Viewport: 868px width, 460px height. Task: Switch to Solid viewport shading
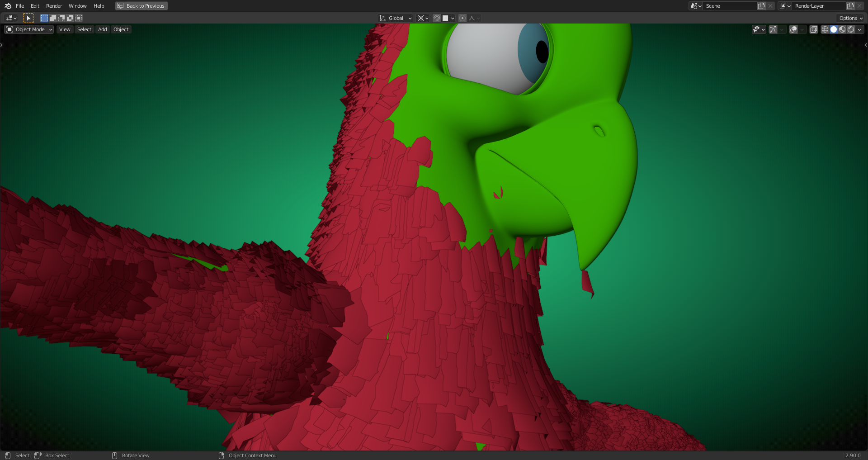click(834, 29)
